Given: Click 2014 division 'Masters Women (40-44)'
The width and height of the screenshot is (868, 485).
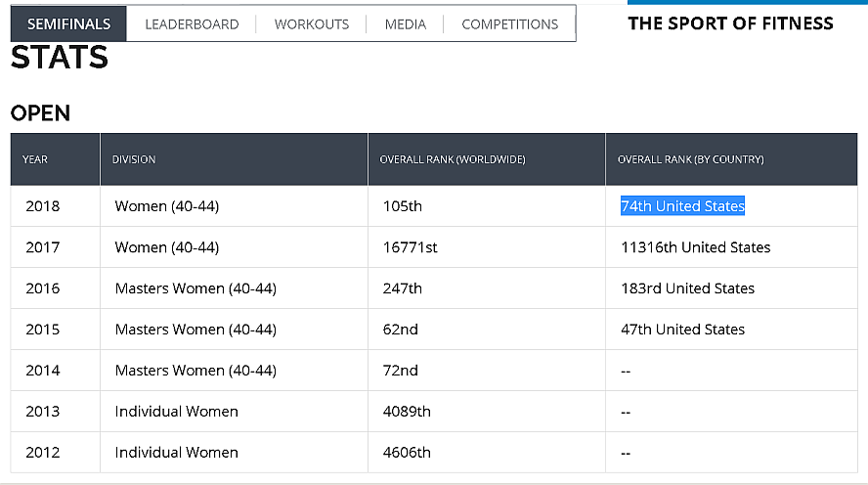Looking at the screenshot, I should tap(195, 370).
